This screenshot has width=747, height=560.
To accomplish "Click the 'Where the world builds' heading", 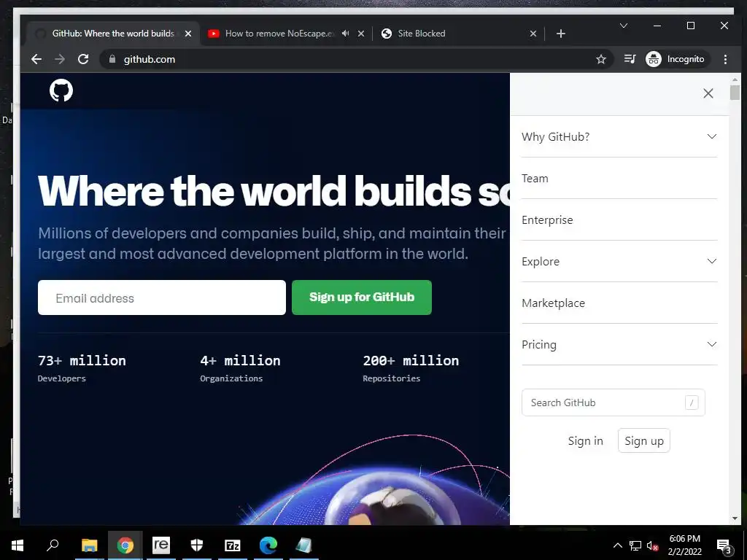I will [274, 191].
